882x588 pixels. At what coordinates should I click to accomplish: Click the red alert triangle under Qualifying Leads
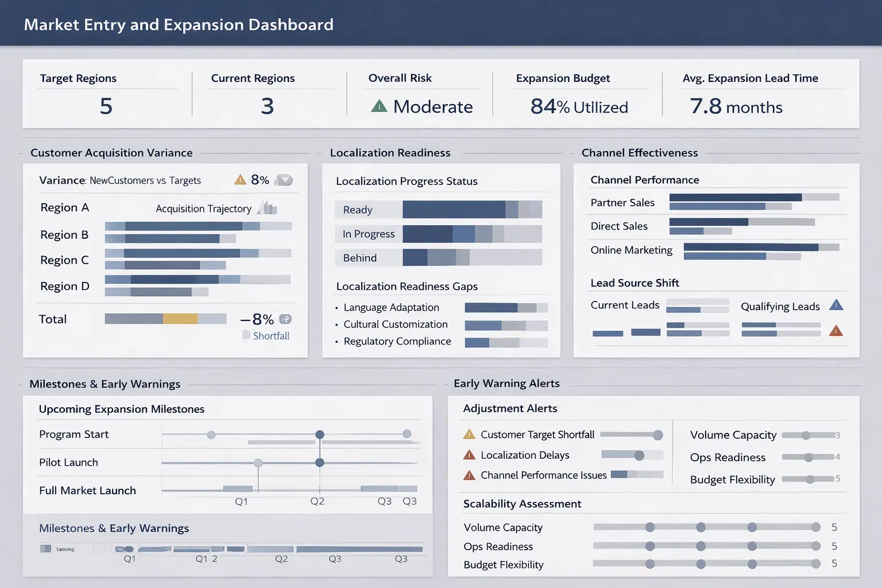point(837,331)
